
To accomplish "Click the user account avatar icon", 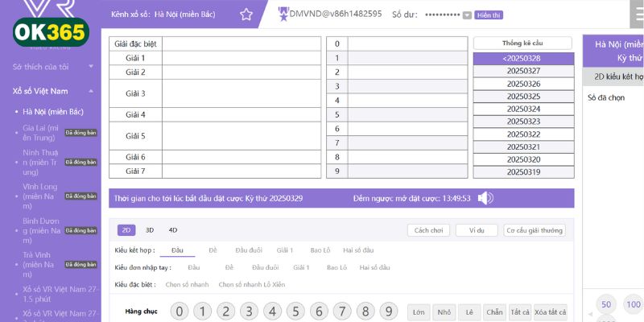I will click(x=283, y=14).
